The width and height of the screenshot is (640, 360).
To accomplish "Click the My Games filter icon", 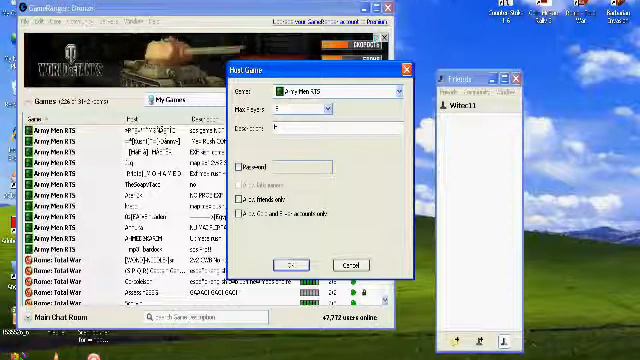I will [151, 100].
